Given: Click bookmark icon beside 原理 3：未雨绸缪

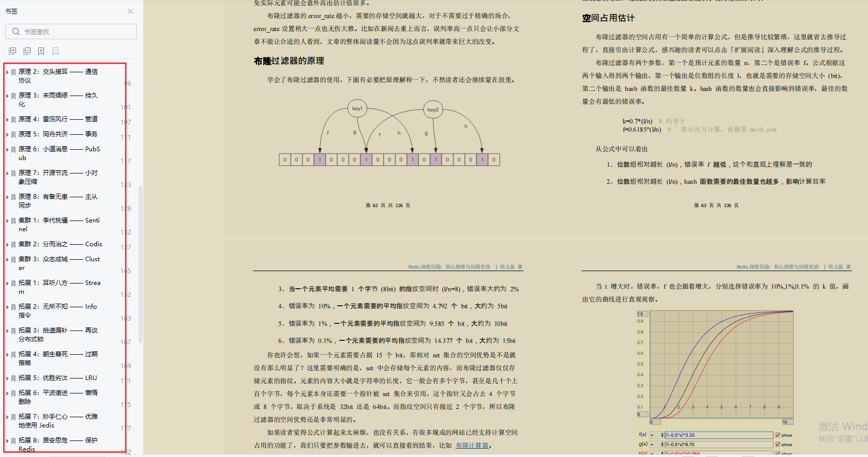Looking at the screenshot, I should pos(13,96).
